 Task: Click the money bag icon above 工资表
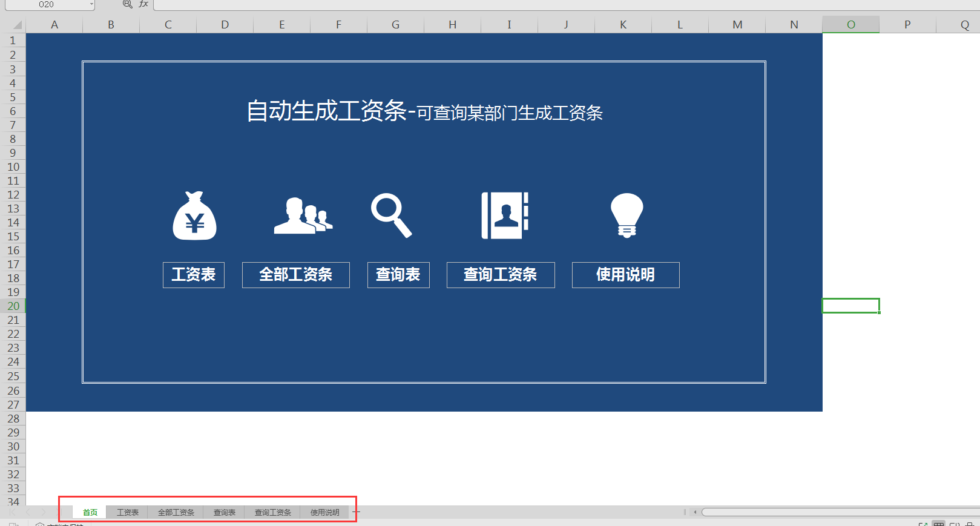point(194,215)
